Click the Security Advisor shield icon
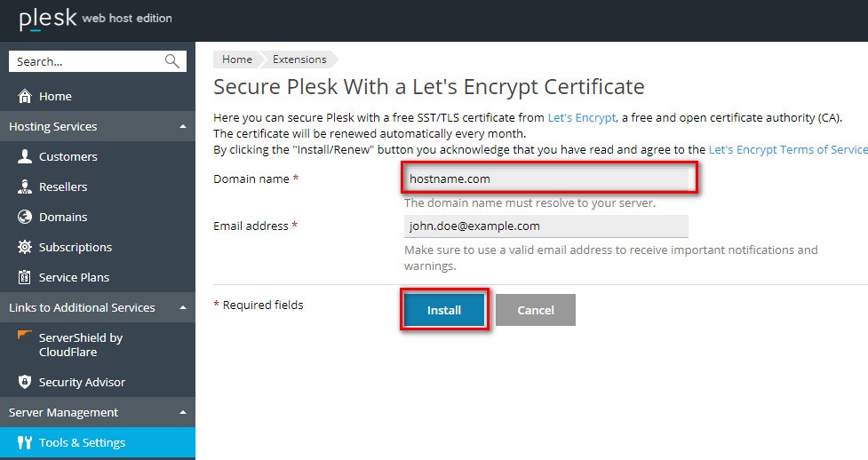The height and width of the screenshot is (460, 868). tap(24, 381)
